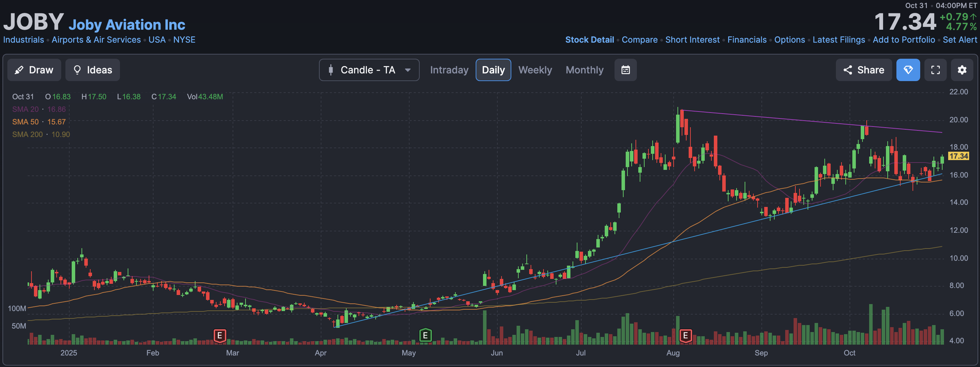
Task: Click the JOBY ticker symbol heading
Action: point(34,22)
